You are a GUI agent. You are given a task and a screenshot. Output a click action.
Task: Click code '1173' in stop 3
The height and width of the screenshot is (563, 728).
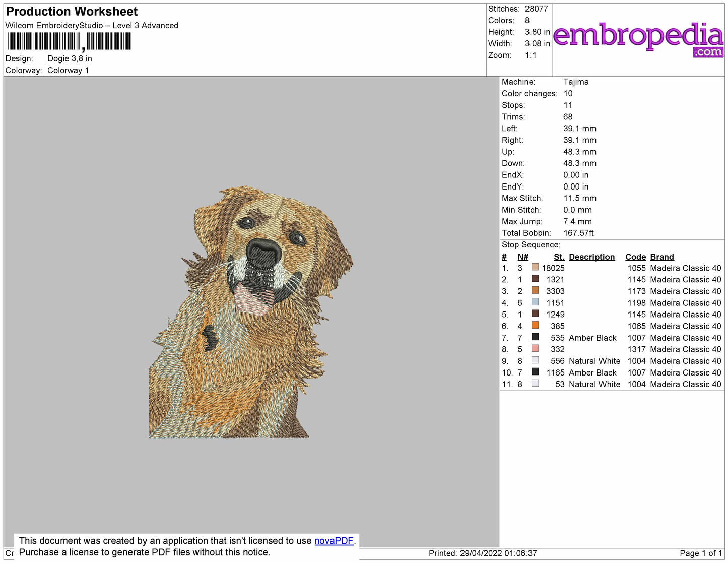tap(636, 291)
